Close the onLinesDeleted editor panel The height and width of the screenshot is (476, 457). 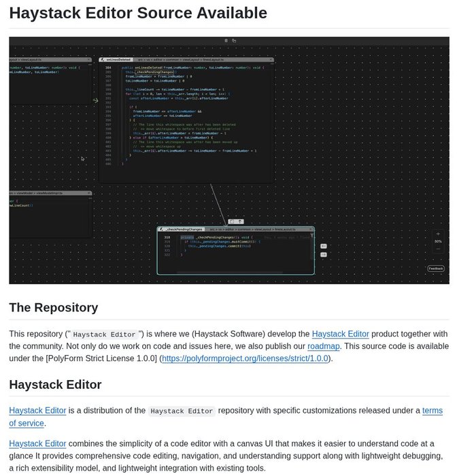pyautogui.click(x=271, y=60)
